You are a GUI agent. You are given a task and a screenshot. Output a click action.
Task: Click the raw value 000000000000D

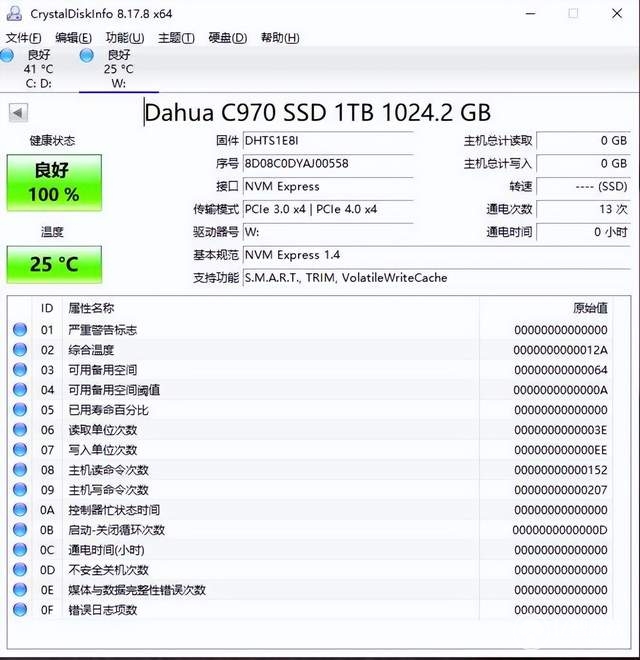pyautogui.click(x=560, y=530)
